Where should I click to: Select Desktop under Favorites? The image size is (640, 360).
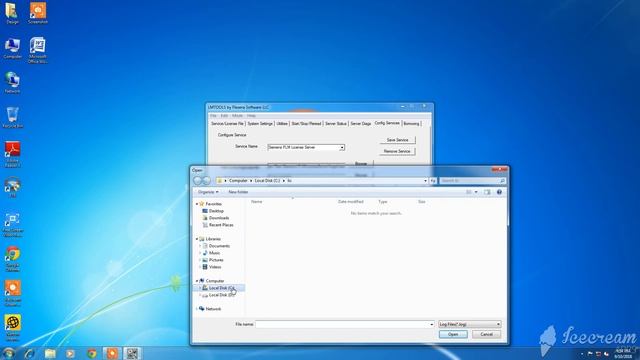tap(216, 211)
